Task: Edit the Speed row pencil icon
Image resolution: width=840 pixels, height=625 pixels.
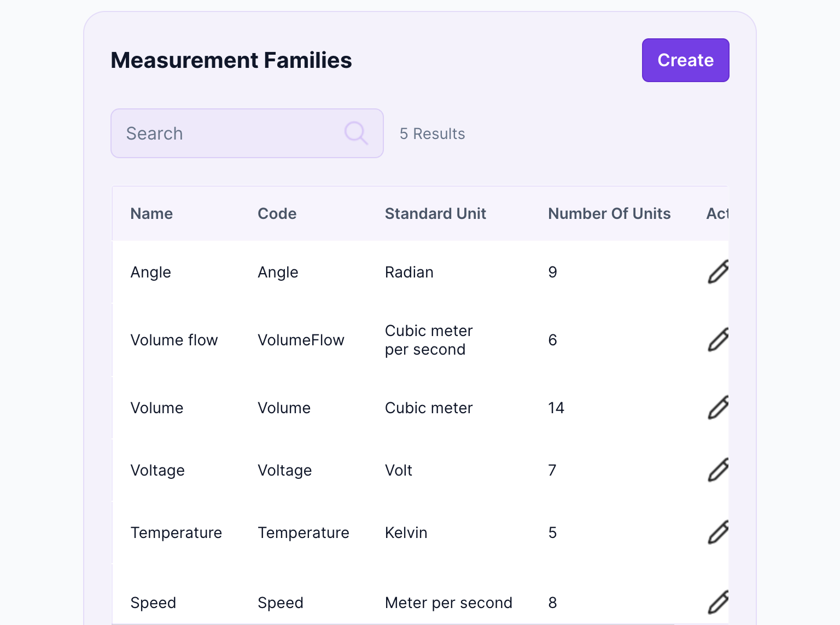Action: coord(718,603)
